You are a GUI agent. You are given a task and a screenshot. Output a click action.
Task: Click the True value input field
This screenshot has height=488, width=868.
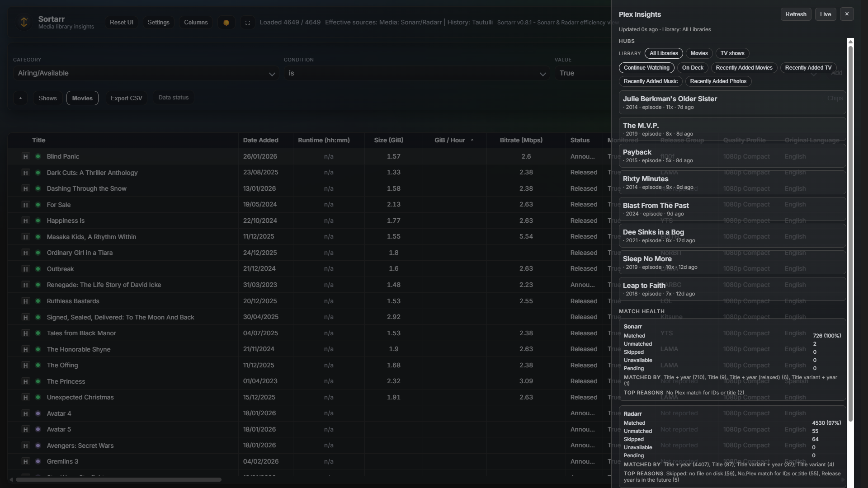point(583,73)
